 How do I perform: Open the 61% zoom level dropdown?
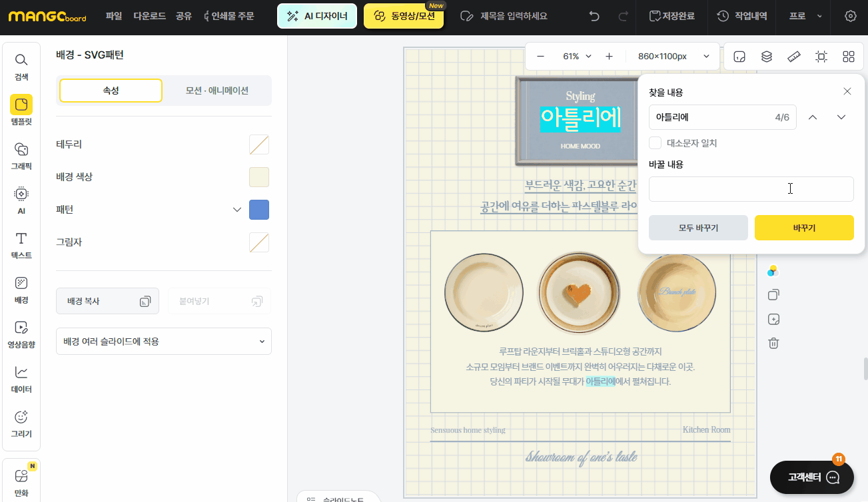pos(577,57)
